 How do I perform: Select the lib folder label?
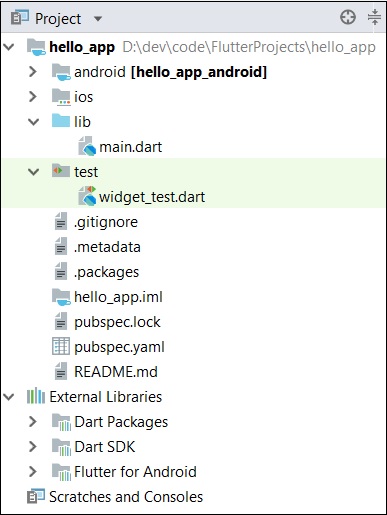tap(82, 122)
